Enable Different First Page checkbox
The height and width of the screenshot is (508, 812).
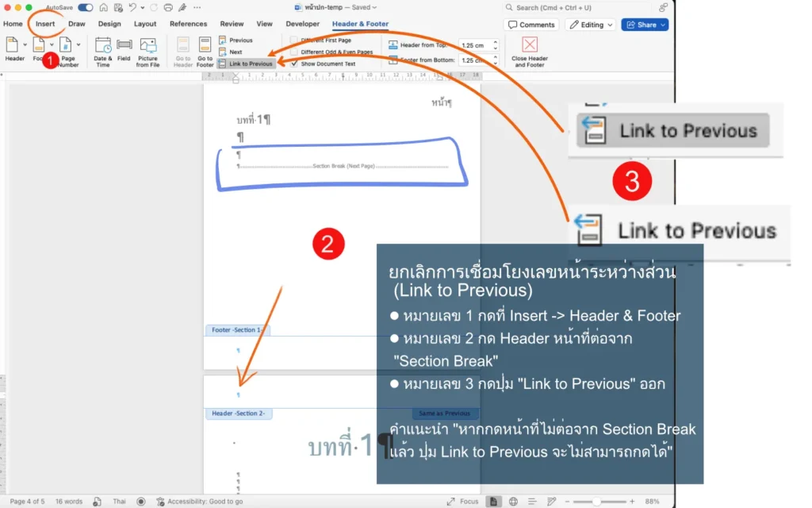(x=294, y=40)
